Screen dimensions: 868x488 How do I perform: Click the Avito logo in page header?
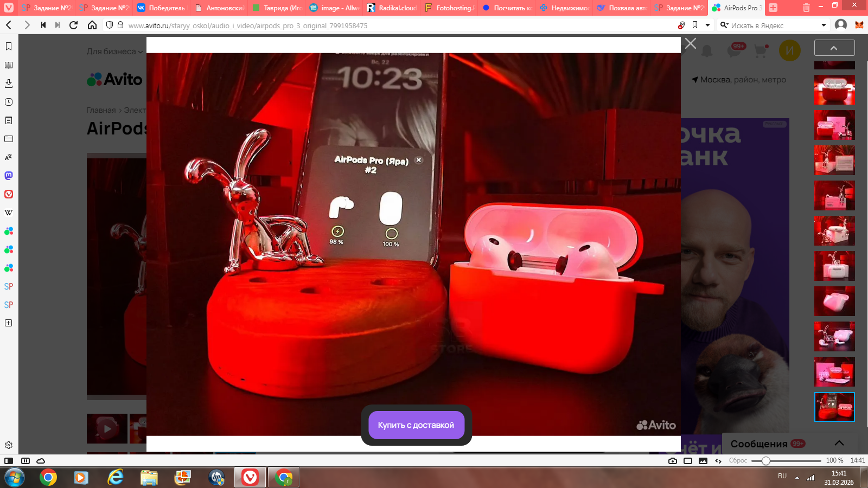114,80
